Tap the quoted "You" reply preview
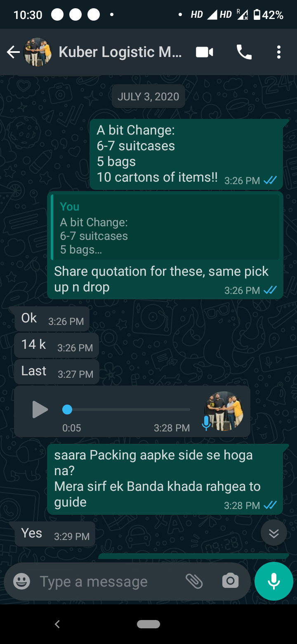This screenshot has width=297, height=644. pos(165,228)
